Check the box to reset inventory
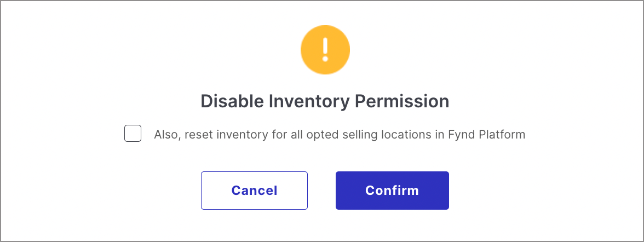Screen dimensions: 644x242 tap(133, 134)
